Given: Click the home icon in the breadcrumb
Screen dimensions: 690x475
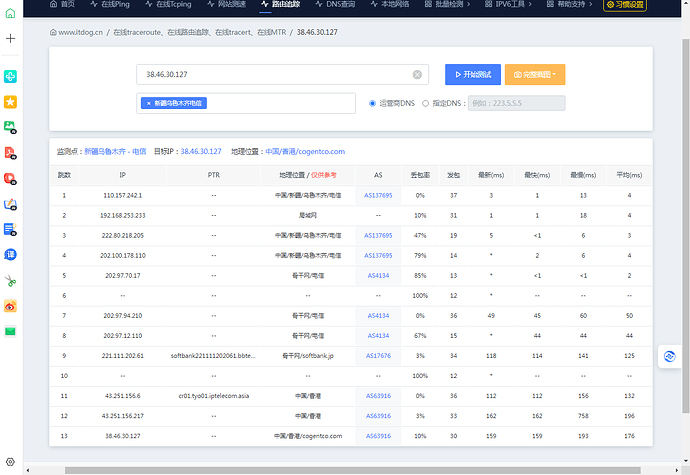Looking at the screenshot, I should click(53, 32).
